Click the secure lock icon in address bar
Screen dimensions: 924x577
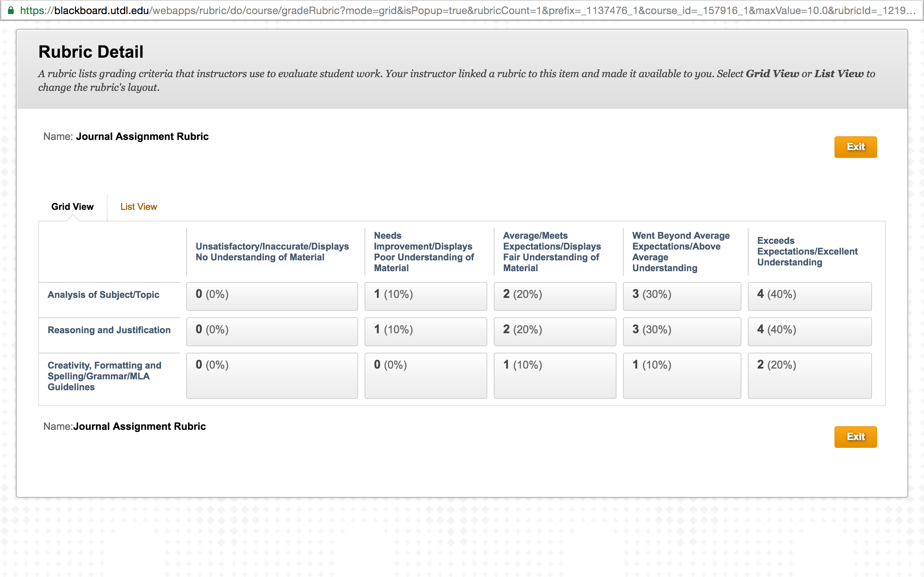pos(11,10)
